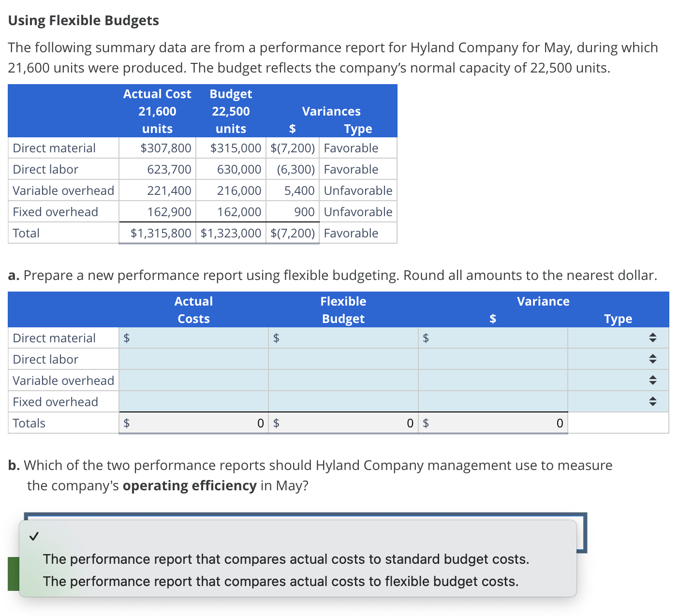Select answer comparing actual costs to standard budget costs

point(286,559)
